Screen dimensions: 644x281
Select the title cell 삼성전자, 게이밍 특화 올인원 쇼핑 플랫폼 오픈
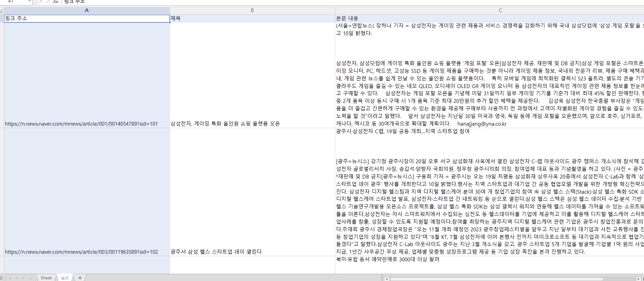pyautogui.click(x=252, y=75)
